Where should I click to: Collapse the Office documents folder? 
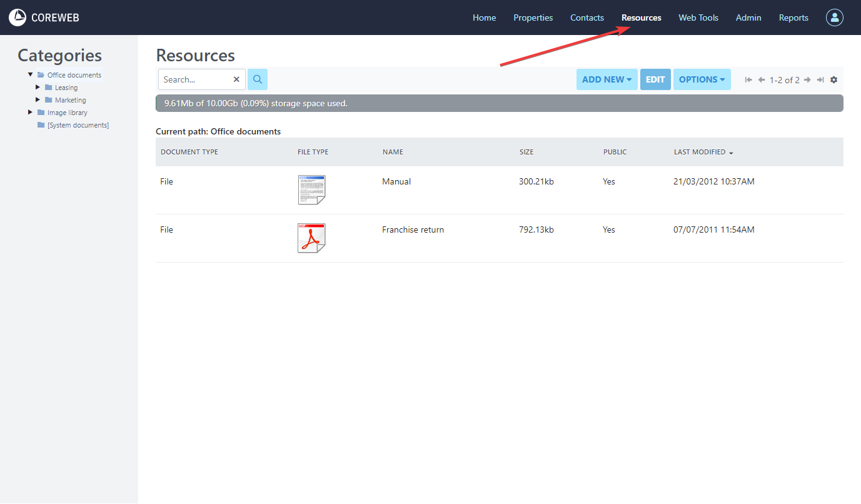pos(30,75)
